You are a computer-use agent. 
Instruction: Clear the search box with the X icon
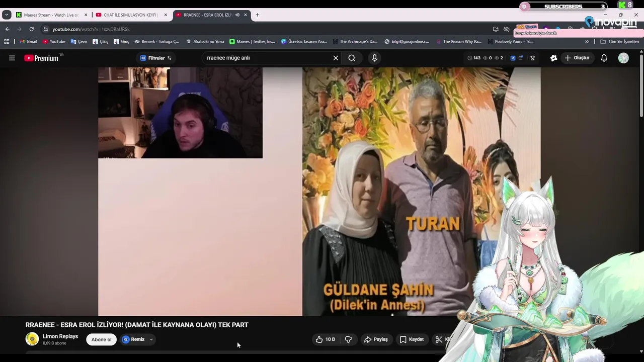(x=336, y=58)
